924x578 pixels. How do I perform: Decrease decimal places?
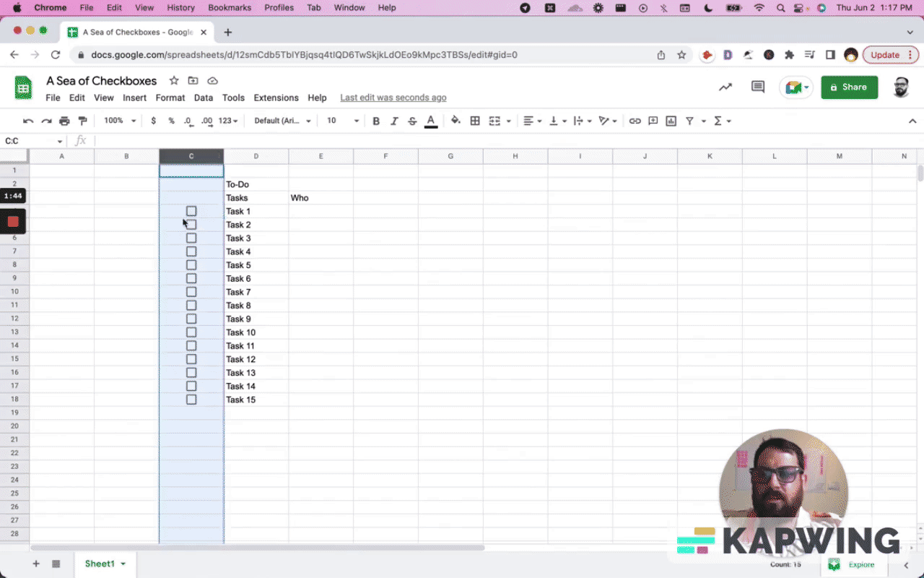[188, 121]
